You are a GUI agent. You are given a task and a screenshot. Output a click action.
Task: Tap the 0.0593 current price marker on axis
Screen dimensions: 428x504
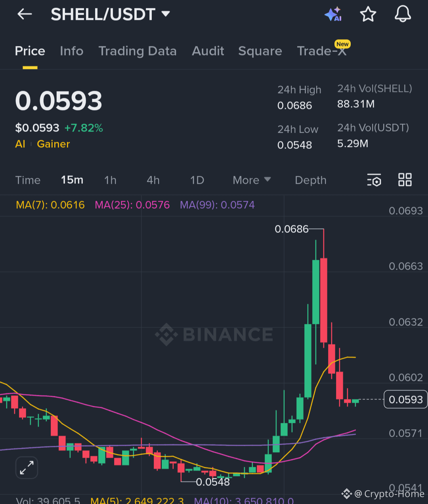coord(406,399)
